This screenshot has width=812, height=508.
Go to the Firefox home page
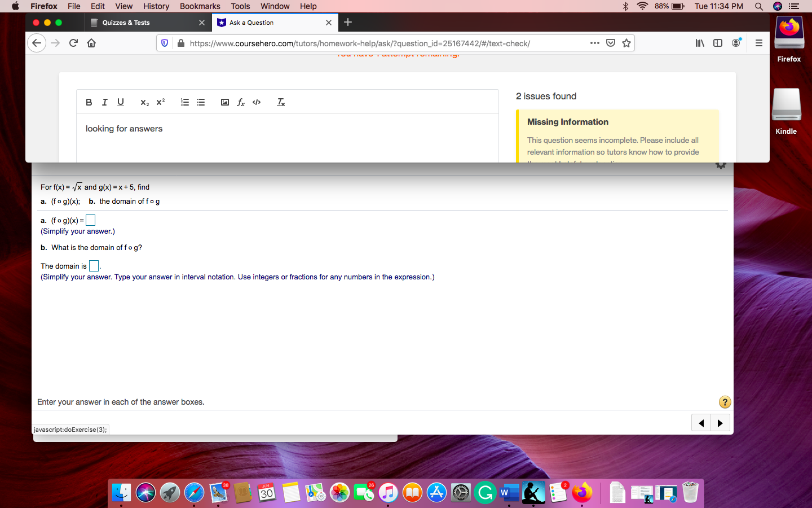click(x=91, y=43)
